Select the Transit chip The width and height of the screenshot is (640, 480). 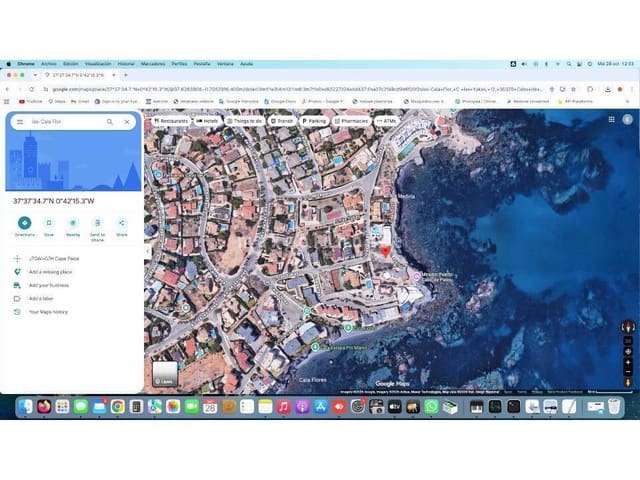tap(282, 121)
